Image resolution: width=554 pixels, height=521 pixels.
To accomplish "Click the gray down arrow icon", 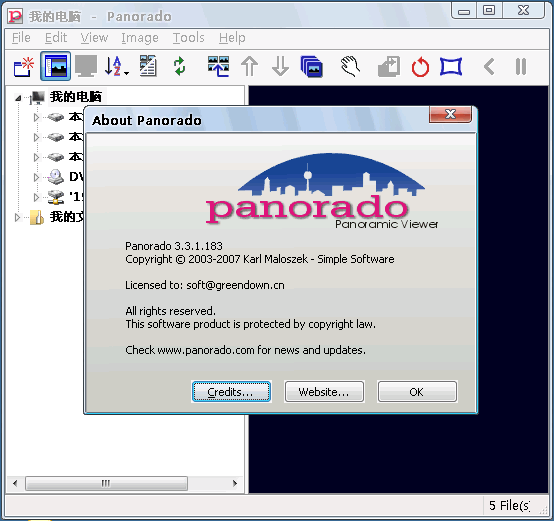I will point(281,66).
